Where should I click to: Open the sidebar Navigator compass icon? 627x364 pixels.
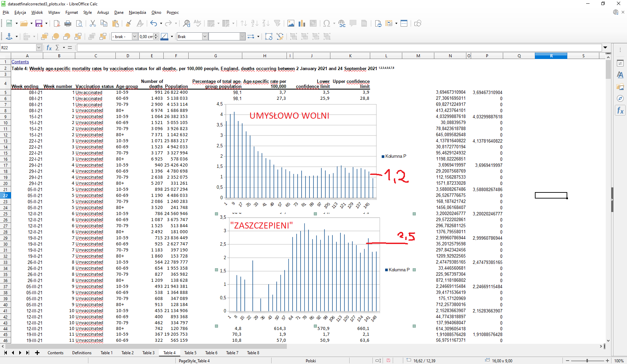click(x=620, y=98)
